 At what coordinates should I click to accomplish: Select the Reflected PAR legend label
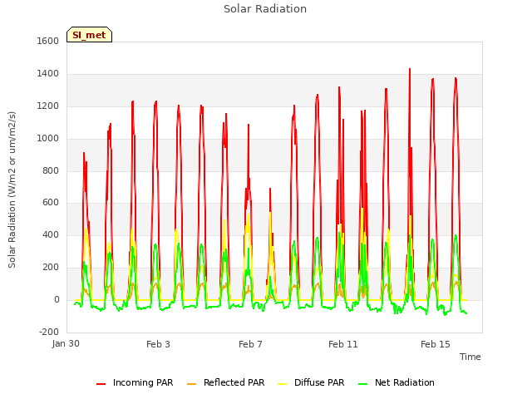point(234,382)
